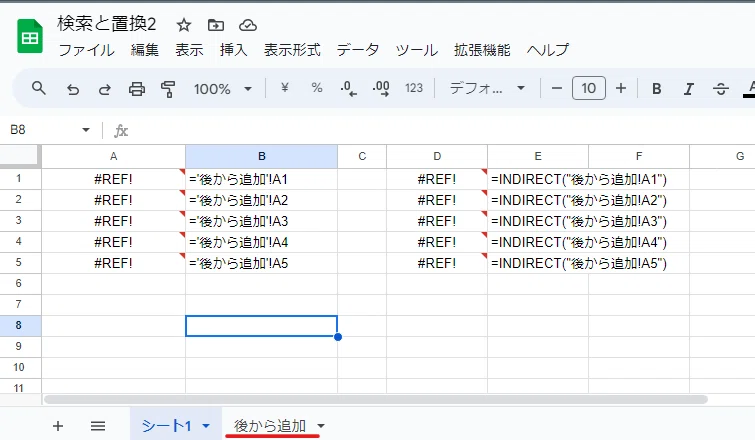Screen dimensions: 755x440
Task: Open the 表示形式 menu
Action: (x=292, y=50)
